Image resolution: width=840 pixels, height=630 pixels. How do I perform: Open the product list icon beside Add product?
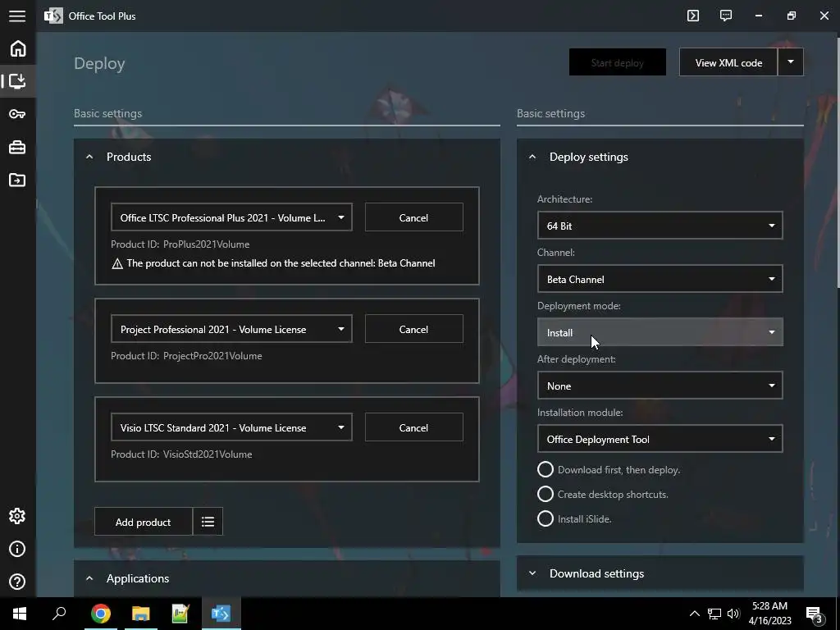[208, 521]
